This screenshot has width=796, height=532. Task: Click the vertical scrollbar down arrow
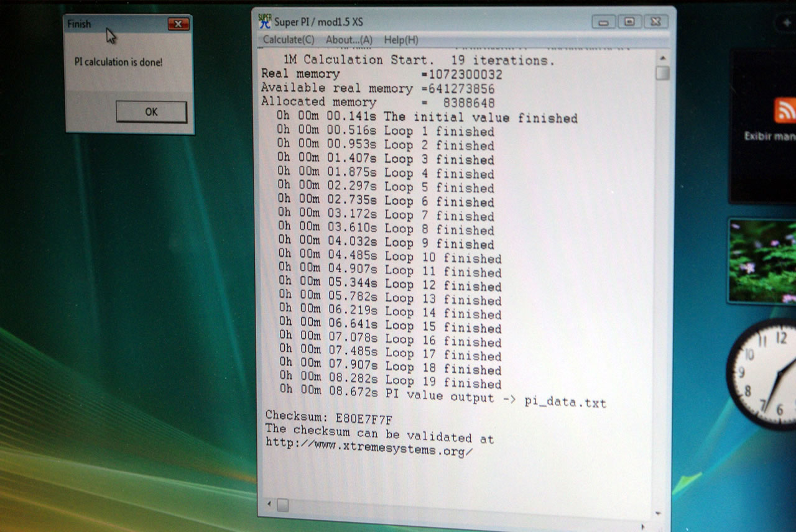tap(659, 513)
